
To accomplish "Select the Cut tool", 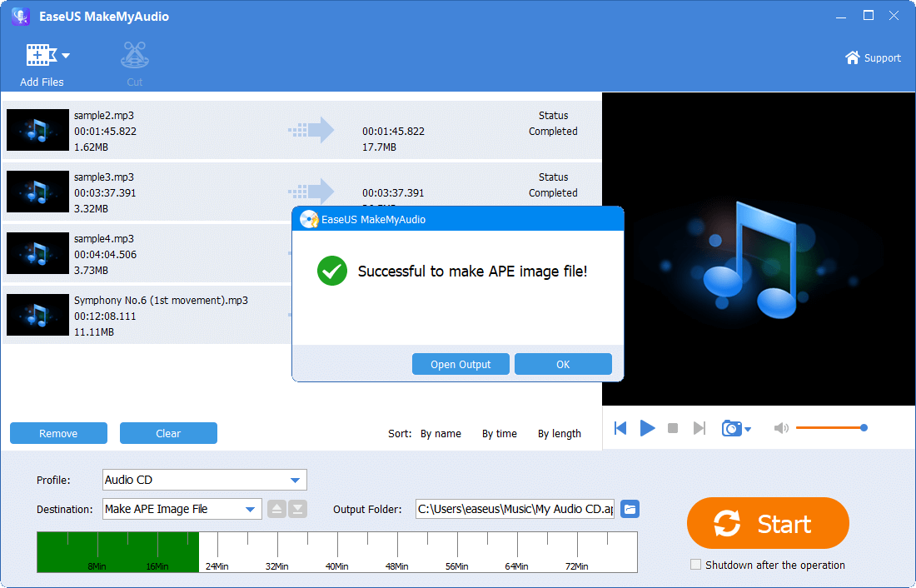I will point(134,58).
